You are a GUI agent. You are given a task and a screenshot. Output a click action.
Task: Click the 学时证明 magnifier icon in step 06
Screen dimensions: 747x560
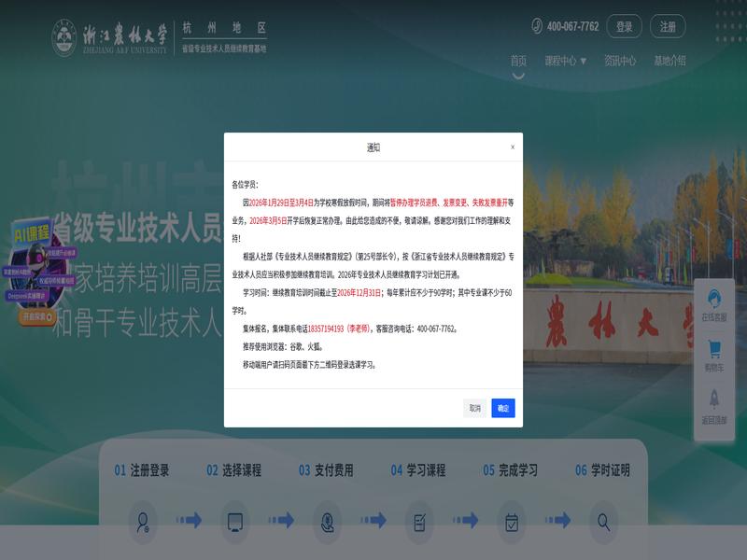[x=603, y=521]
